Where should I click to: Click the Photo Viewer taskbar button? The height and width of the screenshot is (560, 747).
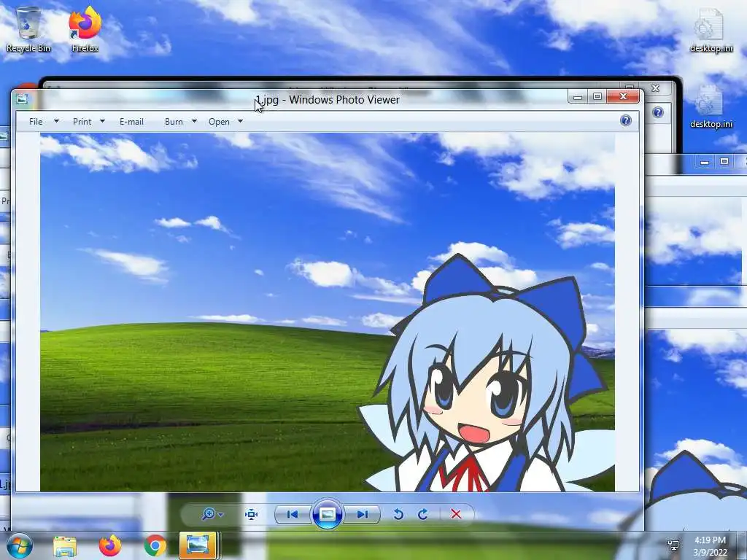coord(198,545)
